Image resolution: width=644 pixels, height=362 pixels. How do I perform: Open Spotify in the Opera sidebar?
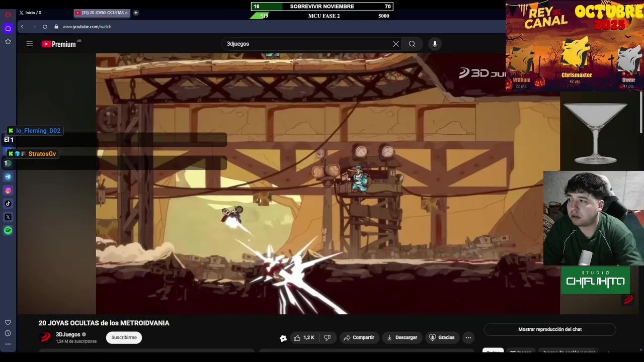8,231
